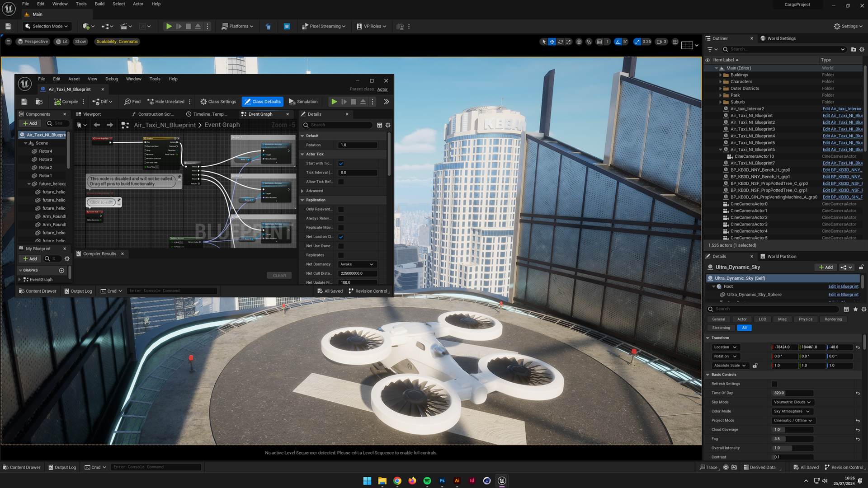This screenshot has width=868, height=488.
Task: Expand the overflow chevrons in Blueprint toolbar
Action: [x=387, y=102]
